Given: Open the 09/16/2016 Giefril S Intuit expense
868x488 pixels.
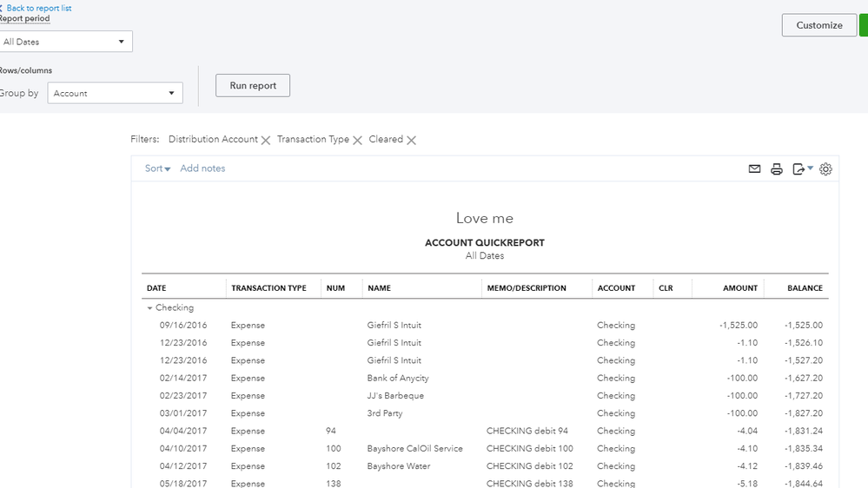Looking at the screenshot, I should 394,326.
